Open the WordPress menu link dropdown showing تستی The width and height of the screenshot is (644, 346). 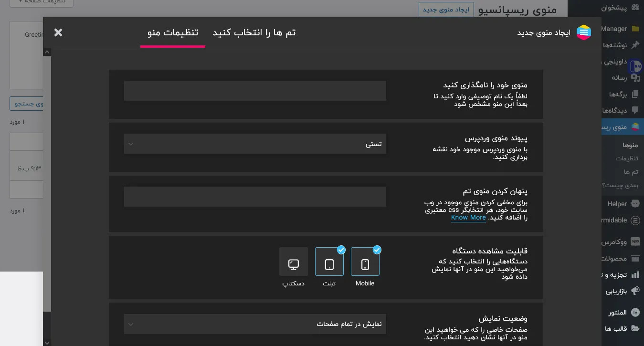tap(255, 144)
